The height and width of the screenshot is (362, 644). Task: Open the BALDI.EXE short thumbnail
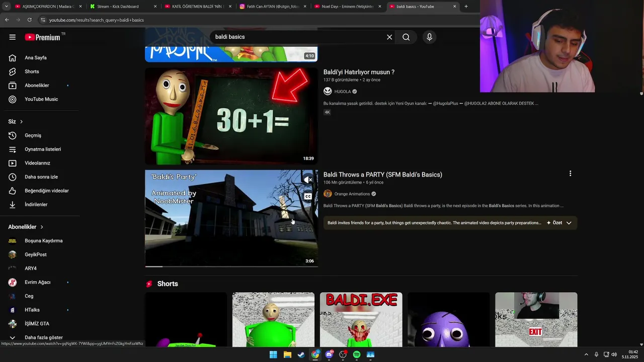click(361, 320)
